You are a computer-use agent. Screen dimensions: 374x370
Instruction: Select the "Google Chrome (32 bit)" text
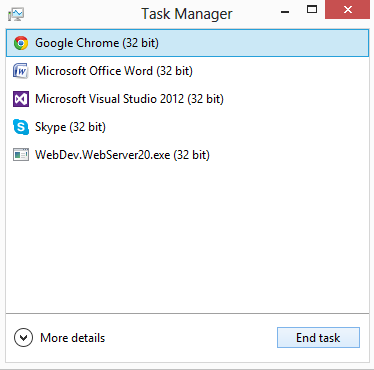[x=97, y=43]
